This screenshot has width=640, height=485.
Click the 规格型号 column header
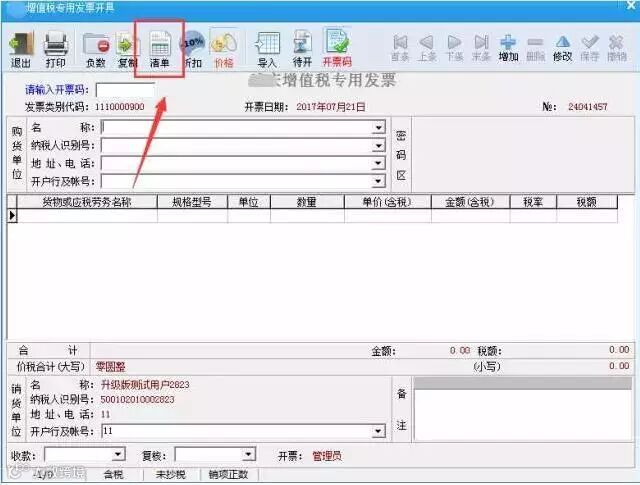coord(192,202)
